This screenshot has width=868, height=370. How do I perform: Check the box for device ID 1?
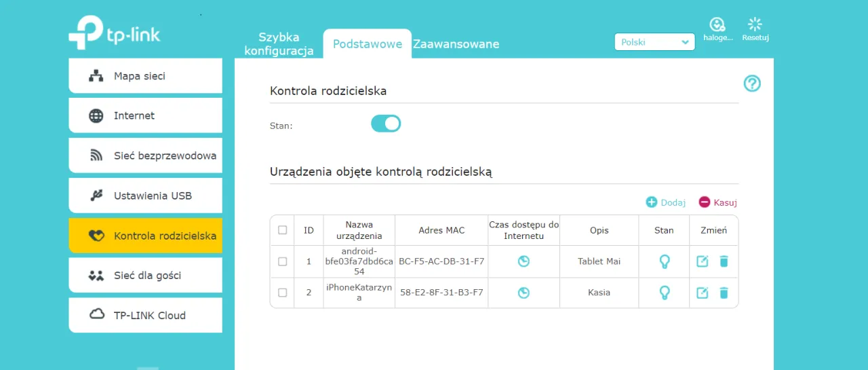[282, 261]
